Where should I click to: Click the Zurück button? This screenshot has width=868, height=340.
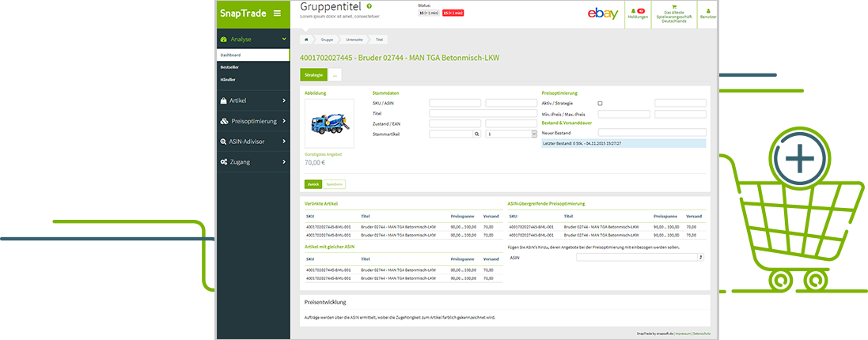point(313,184)
